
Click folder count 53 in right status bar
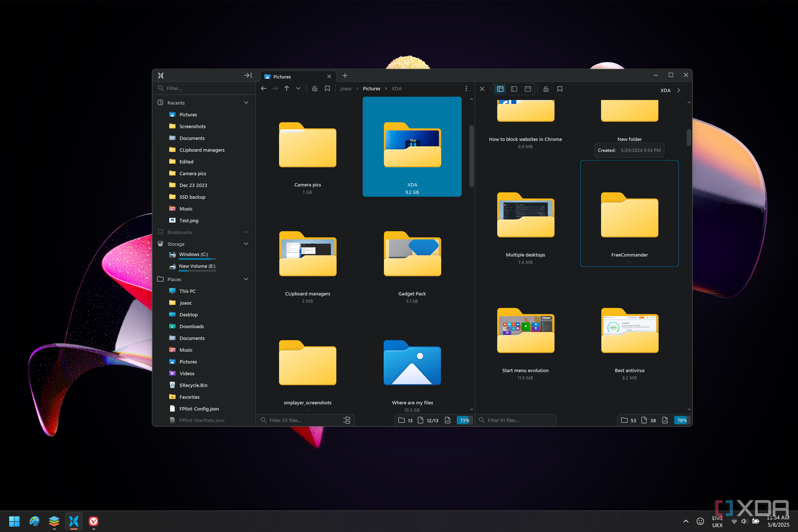629,420
